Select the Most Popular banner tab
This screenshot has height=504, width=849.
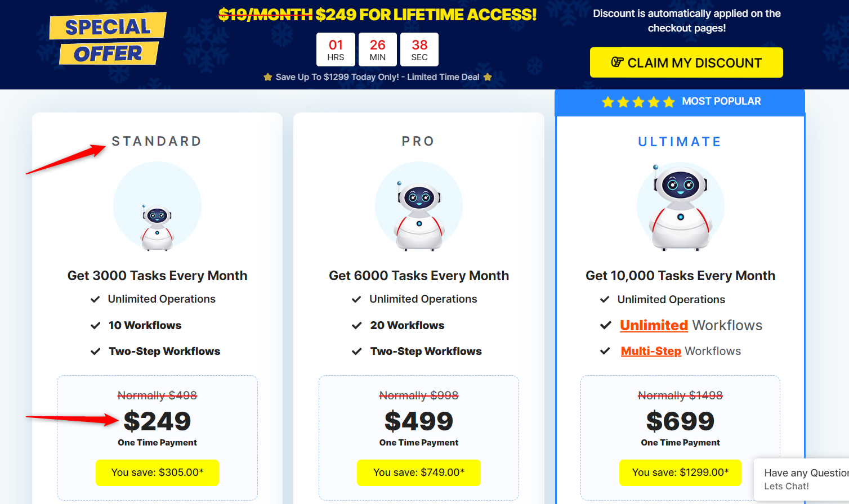pos(680,102)
